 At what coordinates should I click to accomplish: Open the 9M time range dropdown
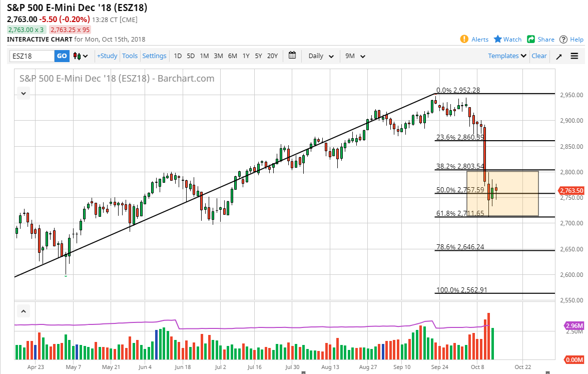pyautogui.click(x=355, y=56)
